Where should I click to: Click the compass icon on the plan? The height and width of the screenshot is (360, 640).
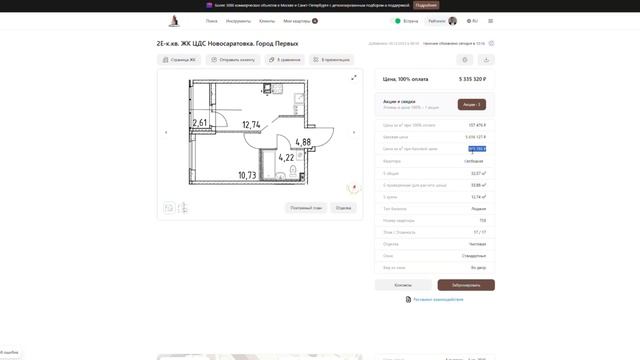353,188
